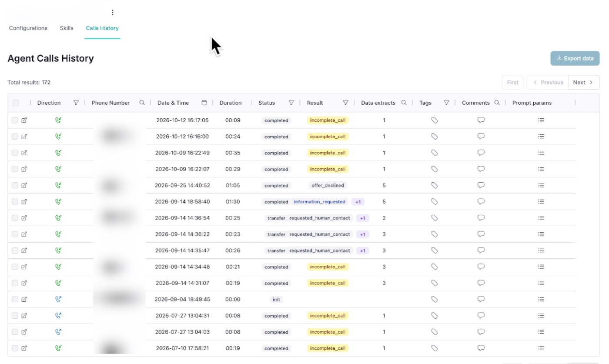Viewport: 609px width, 364px height.
Task: Expand the +1 results badge on the 2026-09-14 14:36:54 call
Action: [x=363, y=218]
